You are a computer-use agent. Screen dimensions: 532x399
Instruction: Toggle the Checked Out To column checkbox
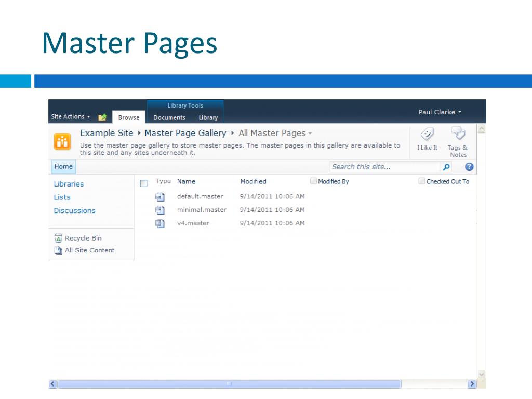click(x=422, y=181)
